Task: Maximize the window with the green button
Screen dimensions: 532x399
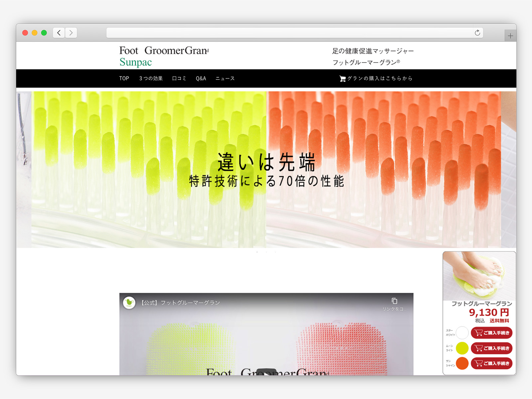Action: (x=44, y=33)
